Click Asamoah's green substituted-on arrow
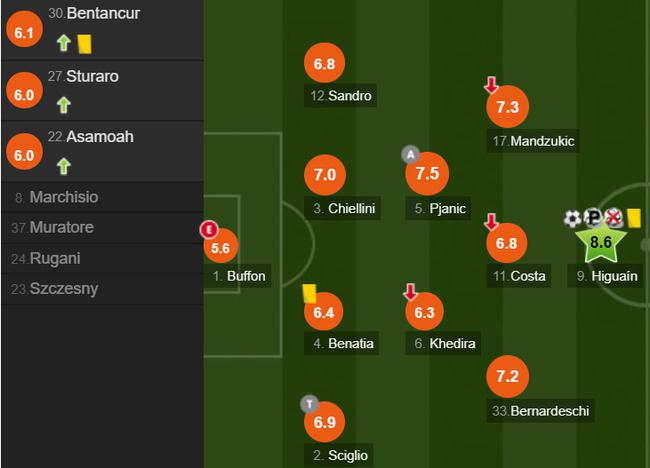650x468 pixels. pos(63,165)
